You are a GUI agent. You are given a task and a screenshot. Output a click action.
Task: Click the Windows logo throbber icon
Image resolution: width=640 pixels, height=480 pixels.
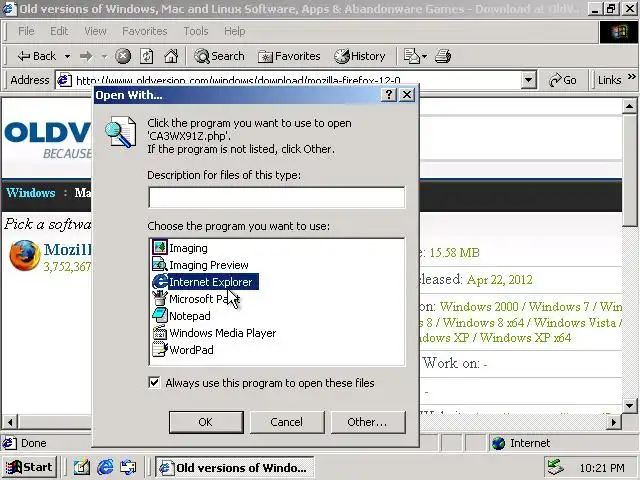coord(619,32)
